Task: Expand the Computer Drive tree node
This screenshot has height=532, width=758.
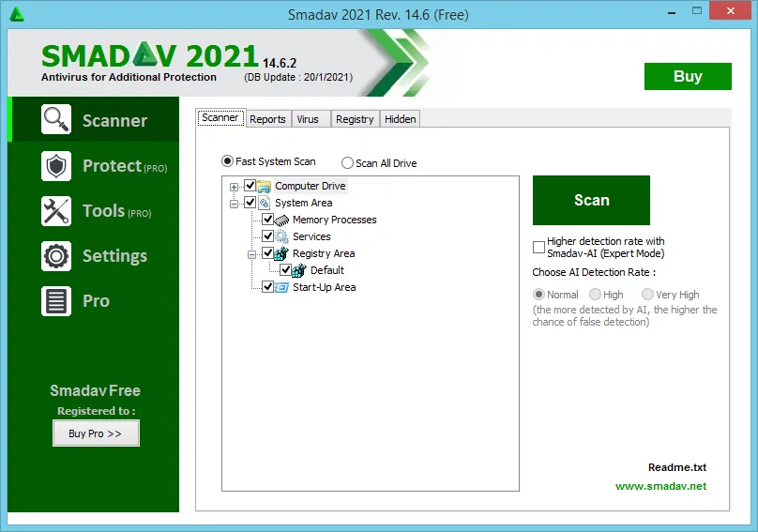Action: tap(234, 187)
